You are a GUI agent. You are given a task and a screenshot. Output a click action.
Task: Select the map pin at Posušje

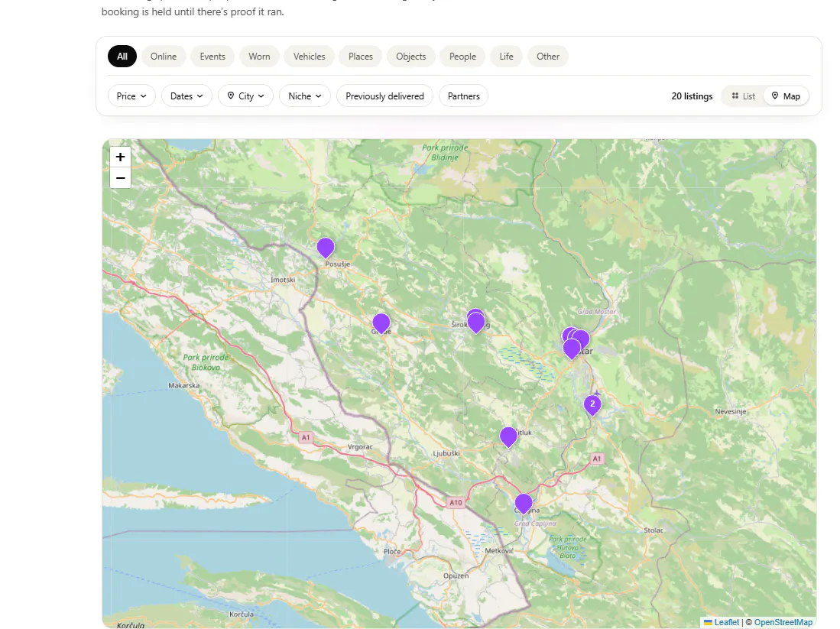(x=325, y=248)
